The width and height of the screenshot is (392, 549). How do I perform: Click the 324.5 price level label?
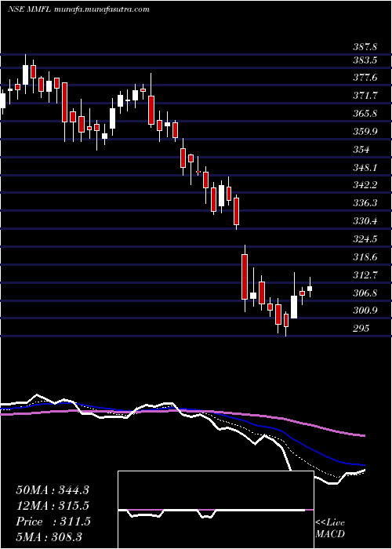364,239
